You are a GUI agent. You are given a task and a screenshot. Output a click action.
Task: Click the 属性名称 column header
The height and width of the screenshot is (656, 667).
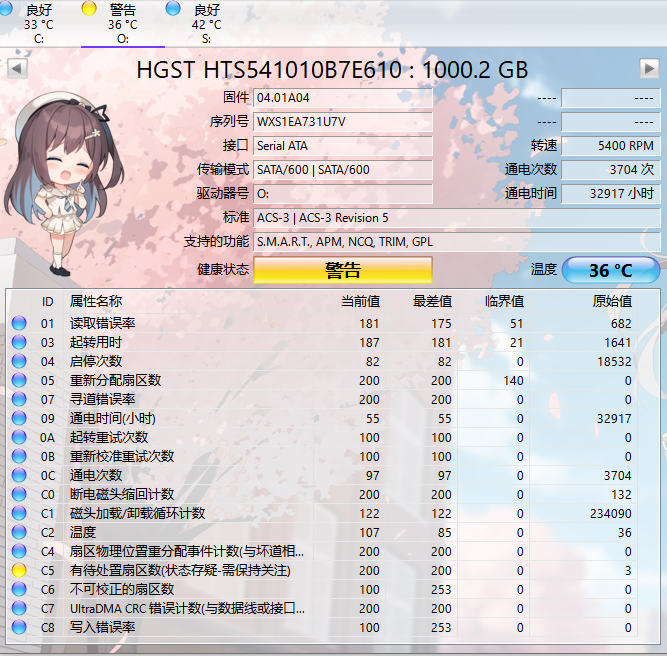pyautogui.click(x=96, y=301)
